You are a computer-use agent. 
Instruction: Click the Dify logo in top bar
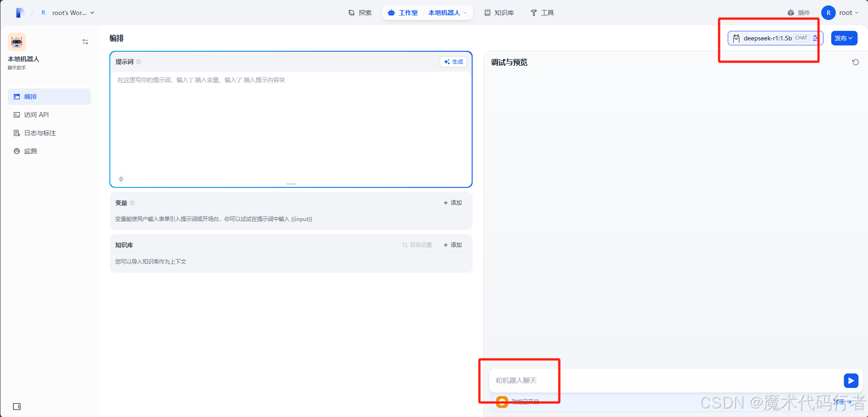click(20, 13)
